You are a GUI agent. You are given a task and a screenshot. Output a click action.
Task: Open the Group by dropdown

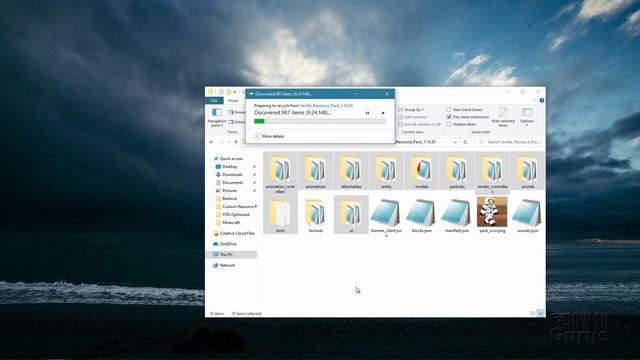point(411,110)
